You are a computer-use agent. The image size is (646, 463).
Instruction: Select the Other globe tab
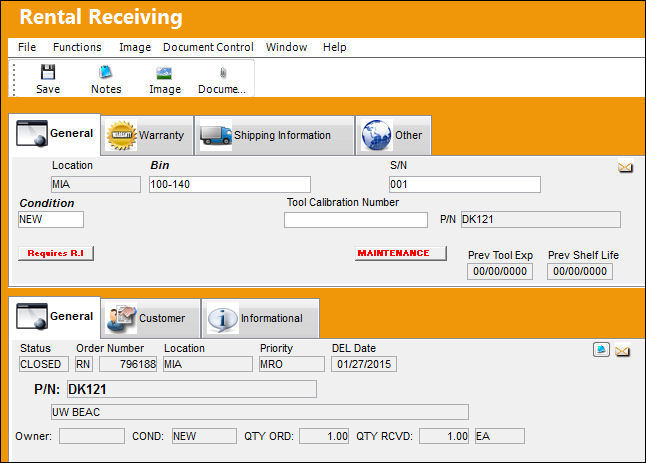pyautogui.click(x=393, y=135)
